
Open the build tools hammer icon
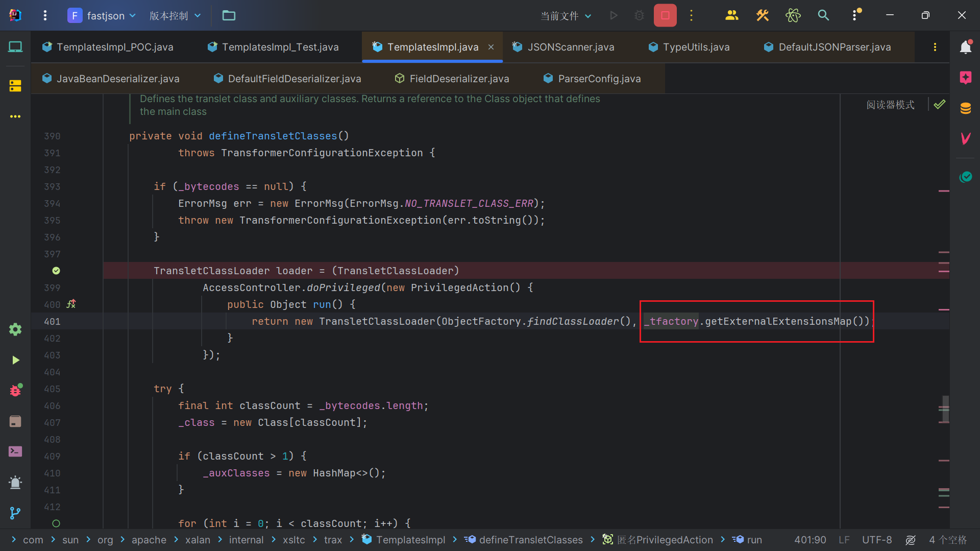(763, 15)
